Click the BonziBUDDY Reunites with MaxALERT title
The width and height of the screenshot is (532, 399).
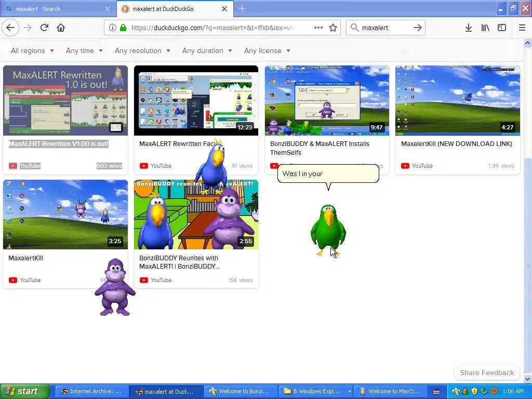179,262
